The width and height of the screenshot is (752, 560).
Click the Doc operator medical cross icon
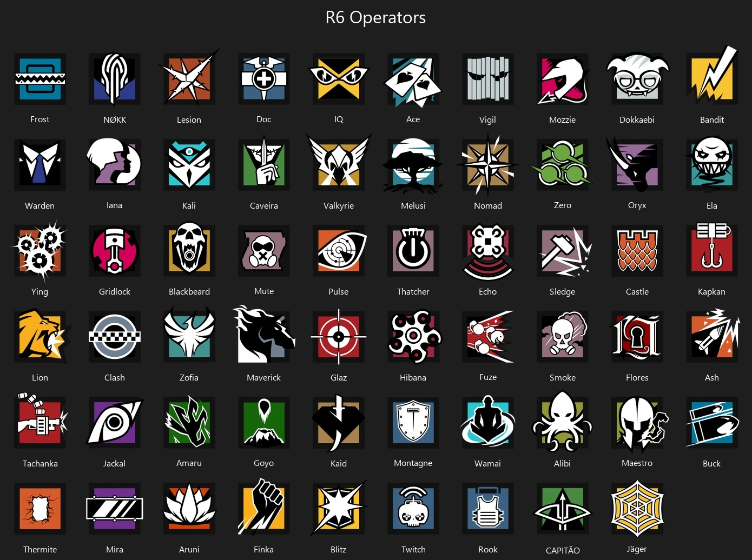point(264,79)
